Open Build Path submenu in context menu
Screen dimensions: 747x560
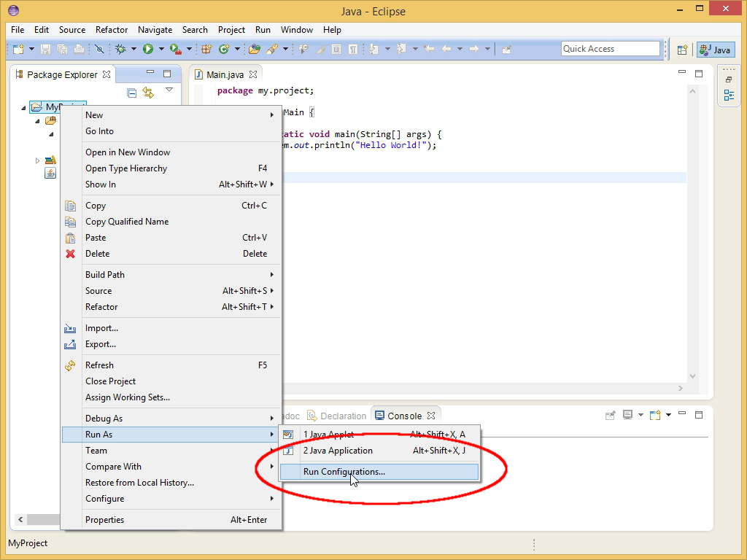click(171, 275)
